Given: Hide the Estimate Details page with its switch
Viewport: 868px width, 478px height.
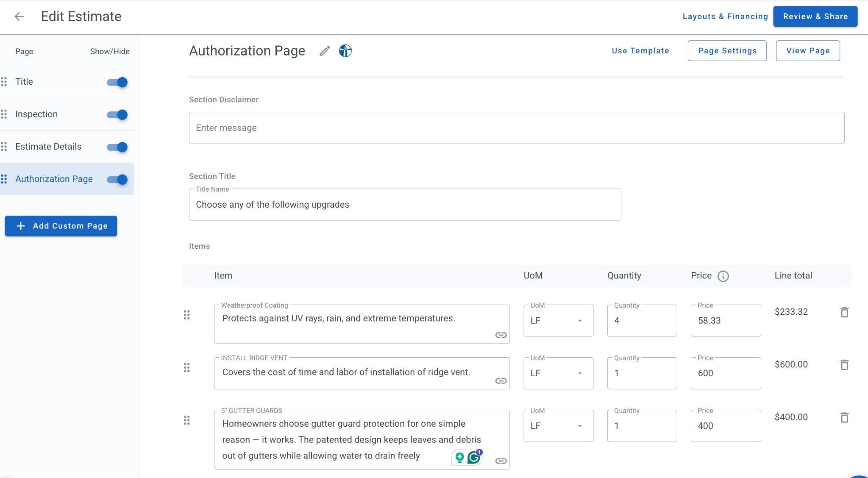Looking at the screenshot, I should click(117, 147).
